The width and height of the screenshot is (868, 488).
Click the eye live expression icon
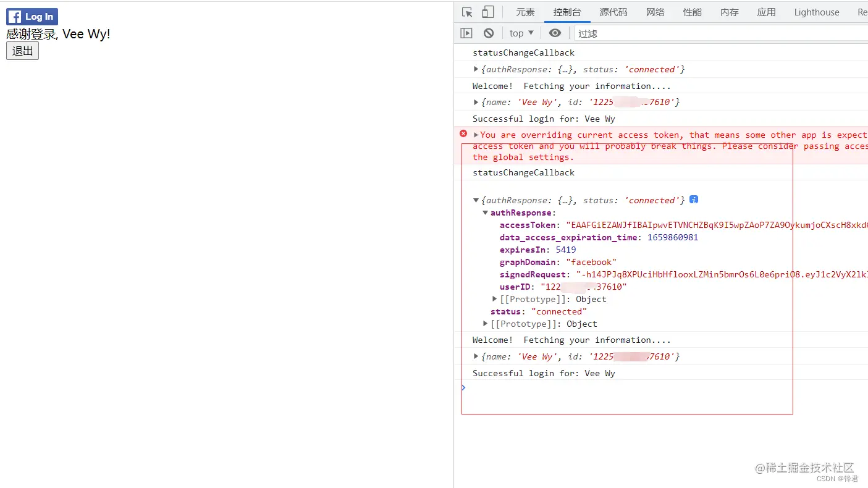[x=555, y=33]
